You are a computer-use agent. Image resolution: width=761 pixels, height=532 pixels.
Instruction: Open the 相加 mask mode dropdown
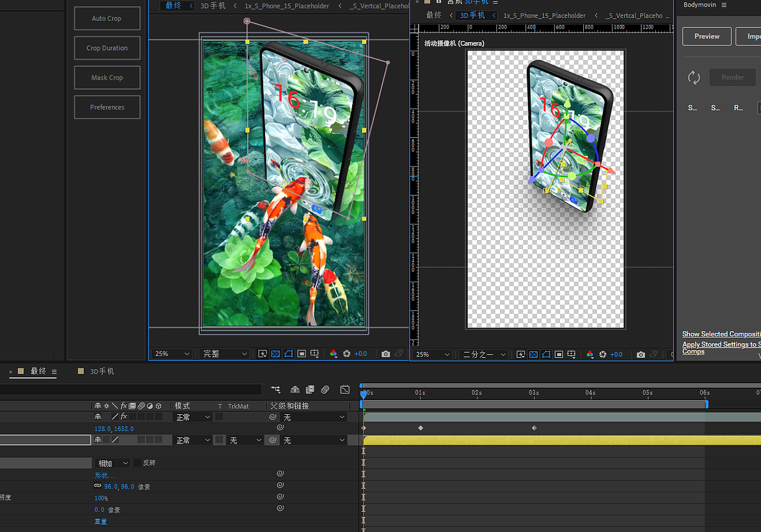pyautogui.click(x=112, y=463)
